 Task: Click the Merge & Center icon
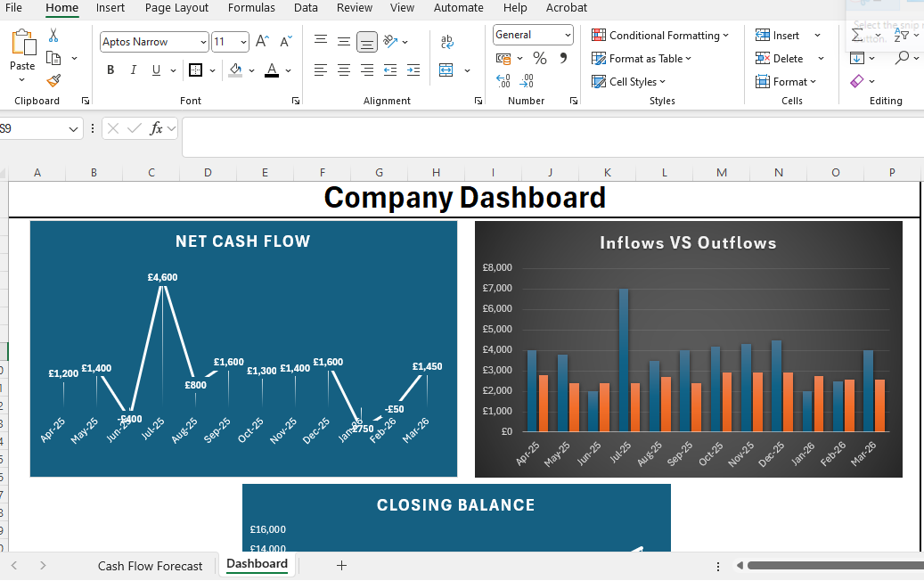[446, 70]
